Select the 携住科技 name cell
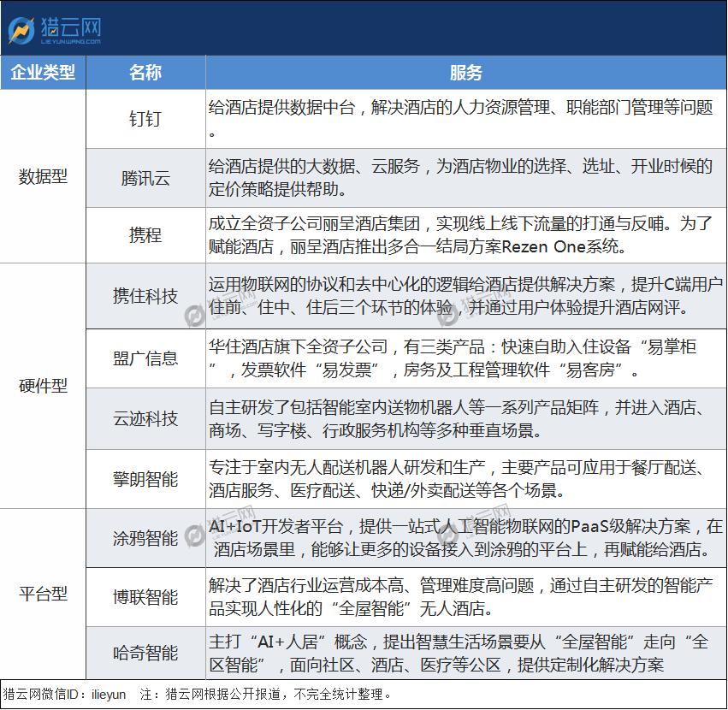The image size is (728, 710). (x=145, y=296)
